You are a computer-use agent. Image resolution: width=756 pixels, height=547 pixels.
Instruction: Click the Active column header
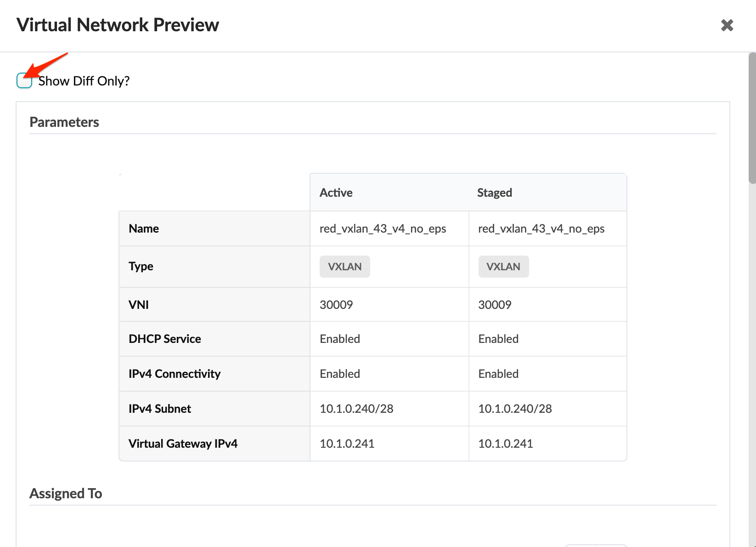coord(336,193)
